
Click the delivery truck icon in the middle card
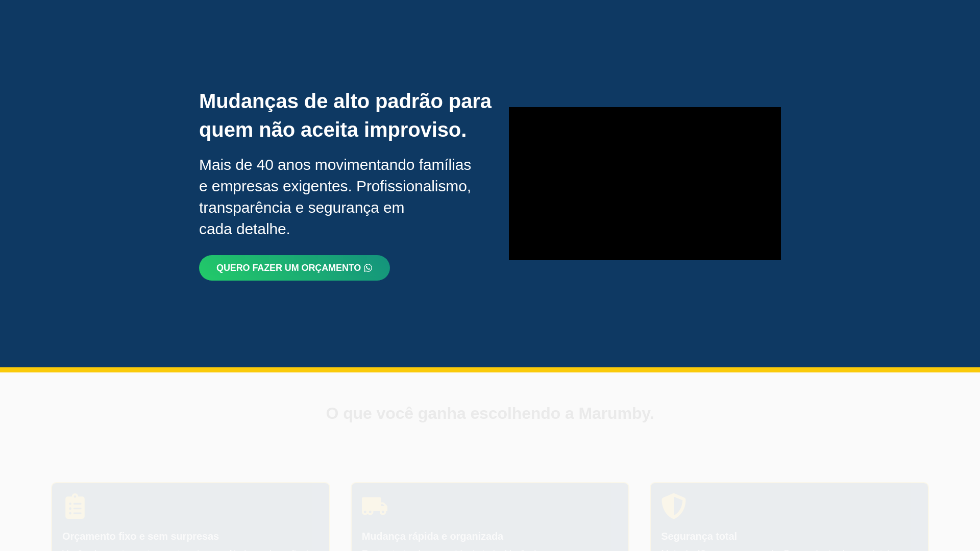tap(374, 506)
